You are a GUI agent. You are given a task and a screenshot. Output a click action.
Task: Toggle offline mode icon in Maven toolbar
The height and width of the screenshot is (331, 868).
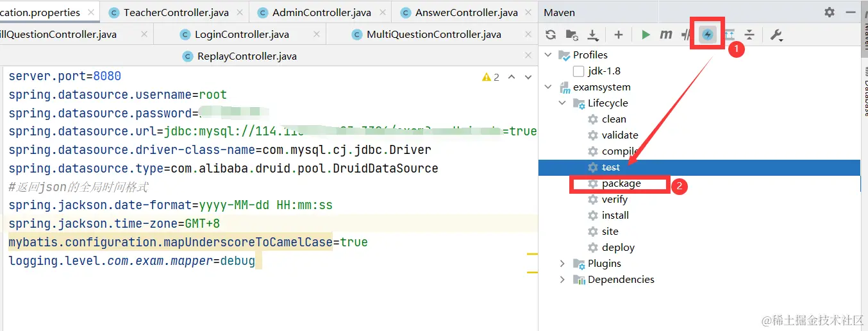click(x=685, y=35)
